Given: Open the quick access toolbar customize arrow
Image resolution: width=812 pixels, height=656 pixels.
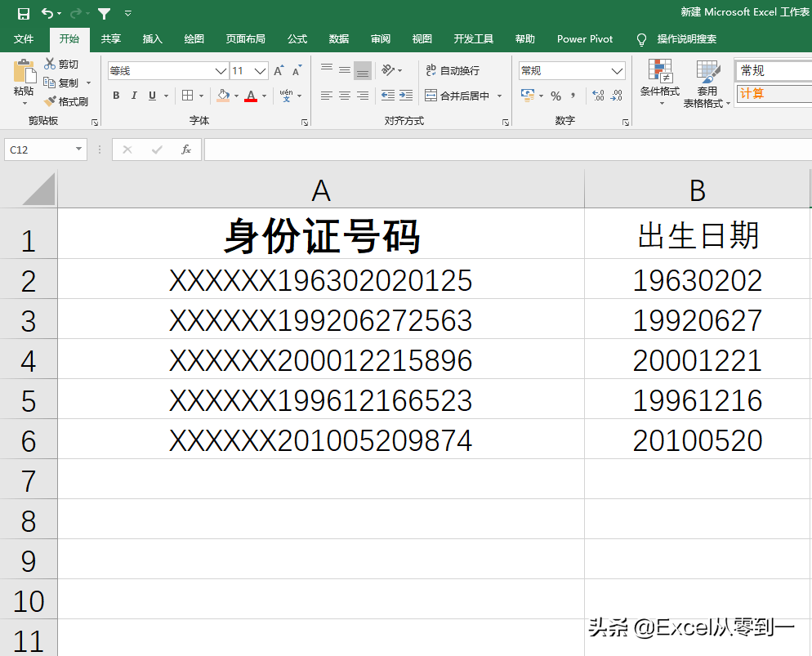Looking at the screenshot, I should coord(128,13).
